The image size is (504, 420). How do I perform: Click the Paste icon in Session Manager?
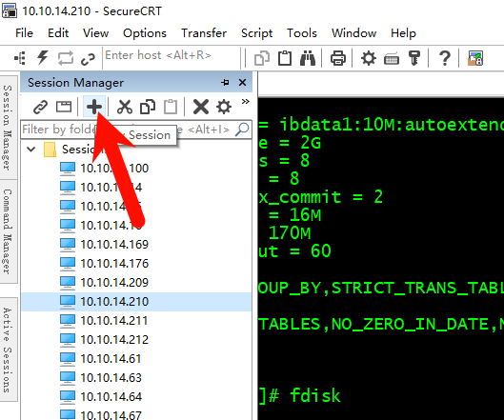tap(171, 107)
